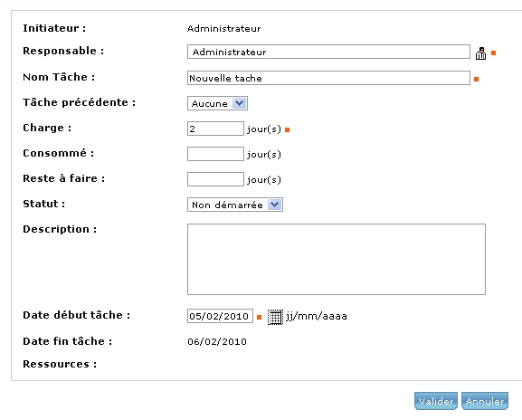Open the user picker icon beside Responsable

coord(480,53)
